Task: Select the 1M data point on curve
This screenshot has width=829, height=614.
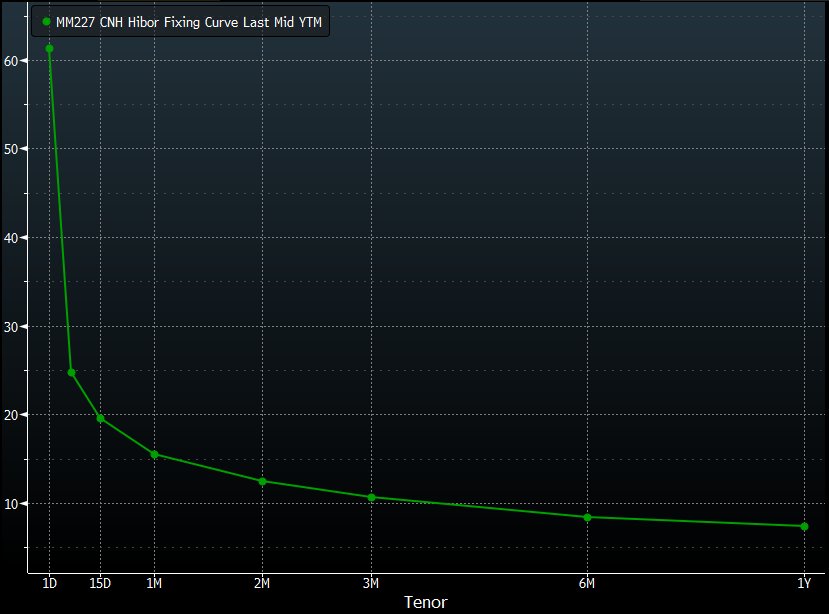Action: tap(154, 454)
